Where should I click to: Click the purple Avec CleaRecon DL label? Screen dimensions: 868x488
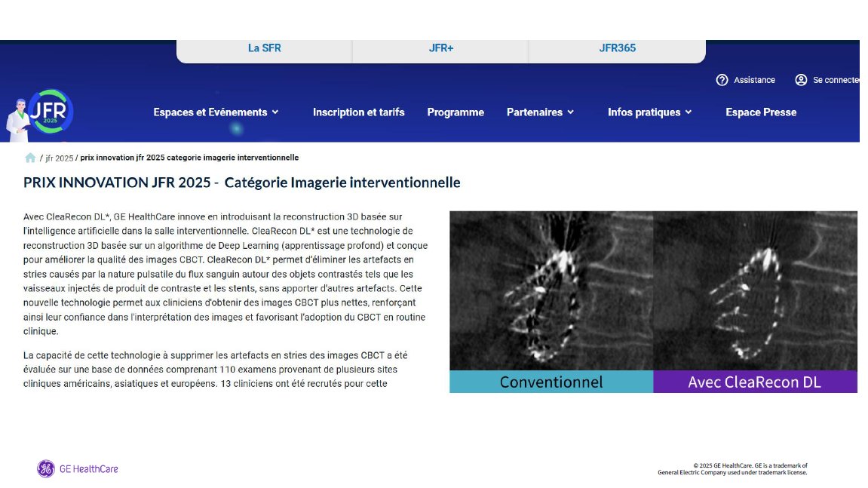tap(755, 382)
